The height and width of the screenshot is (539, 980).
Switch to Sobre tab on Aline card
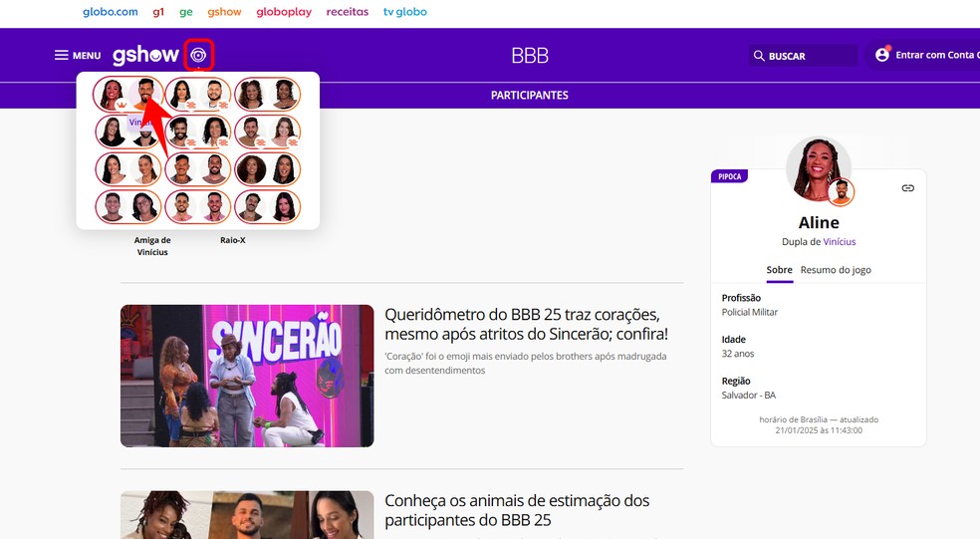(x=780, y=270)
